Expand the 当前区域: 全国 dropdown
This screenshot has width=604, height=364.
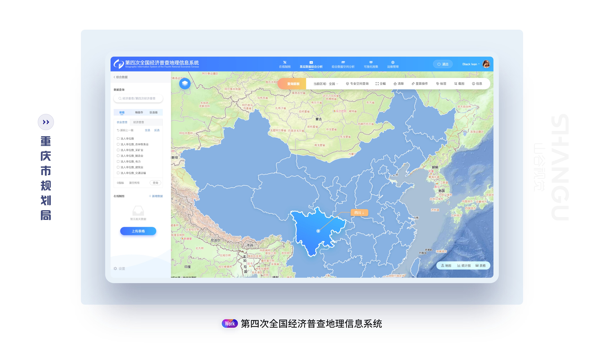click(x=326, y=84)
